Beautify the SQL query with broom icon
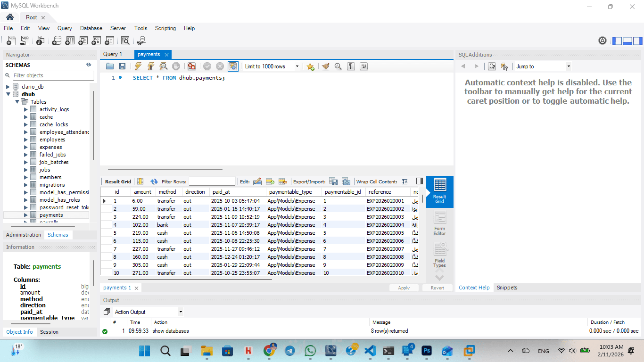Image resolution: width=644 pixels, height=362 pixels. coord(325,66)
